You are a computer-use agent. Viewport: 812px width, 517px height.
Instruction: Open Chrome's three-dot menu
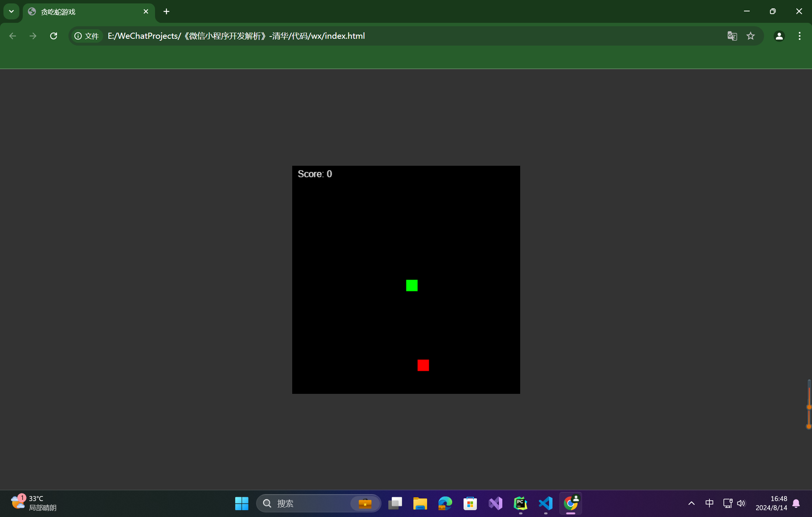(799, 36)
